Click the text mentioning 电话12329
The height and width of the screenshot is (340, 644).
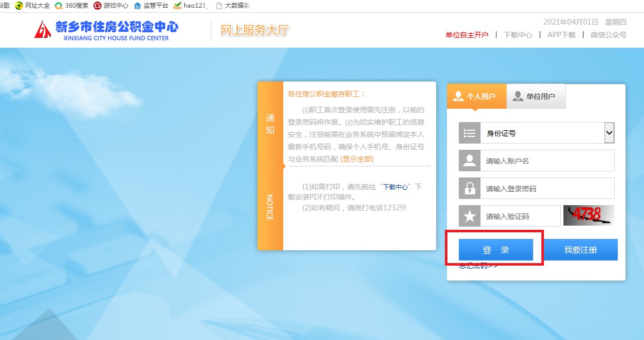(x=354, y=208)
